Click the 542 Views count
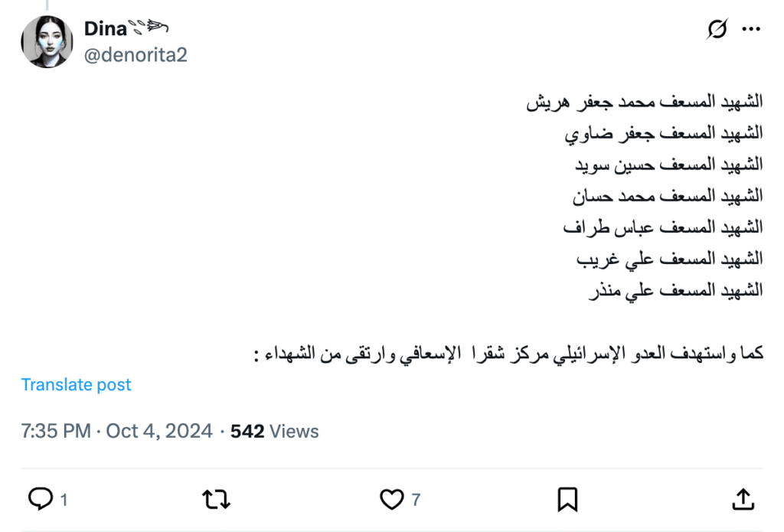 pyautogui.click(x=274, y=432)
